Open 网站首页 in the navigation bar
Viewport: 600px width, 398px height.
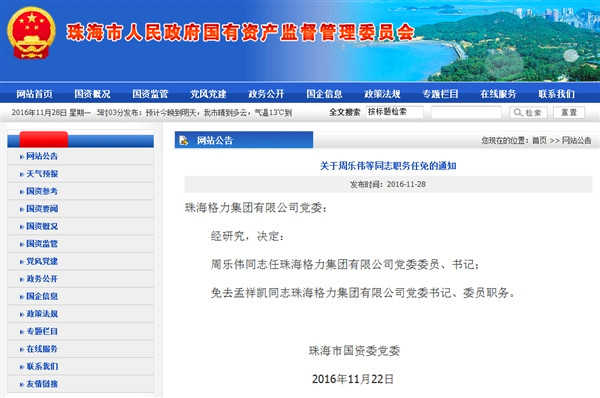(x=34, y=94)
